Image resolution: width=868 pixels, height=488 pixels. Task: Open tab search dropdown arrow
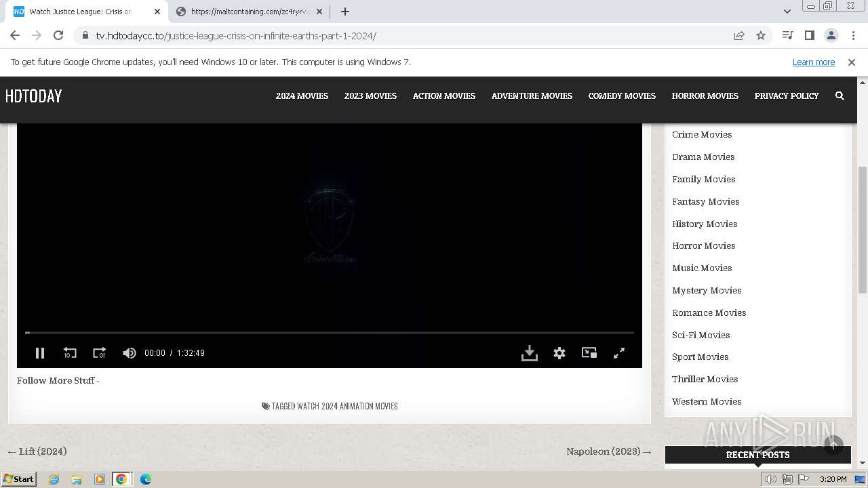tap(787, 12)
